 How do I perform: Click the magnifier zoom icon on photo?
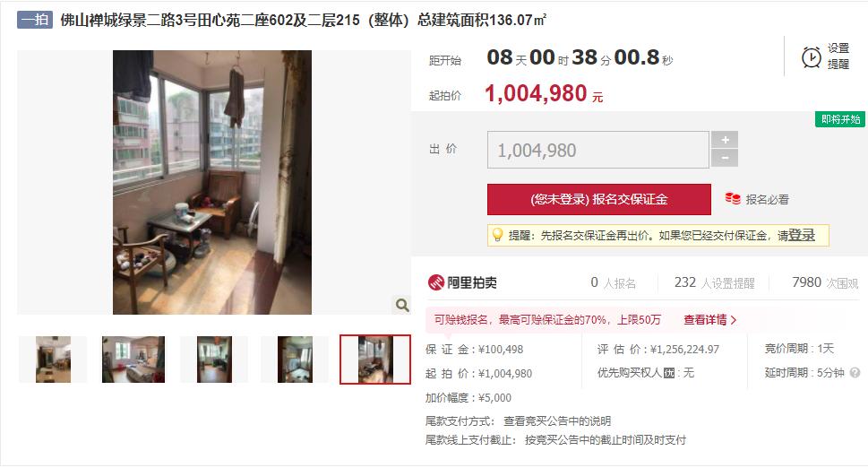pos(402,305)
